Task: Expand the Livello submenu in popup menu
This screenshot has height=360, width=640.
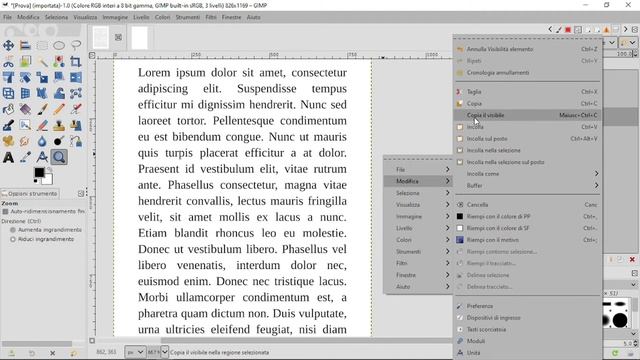Action: 418,228
